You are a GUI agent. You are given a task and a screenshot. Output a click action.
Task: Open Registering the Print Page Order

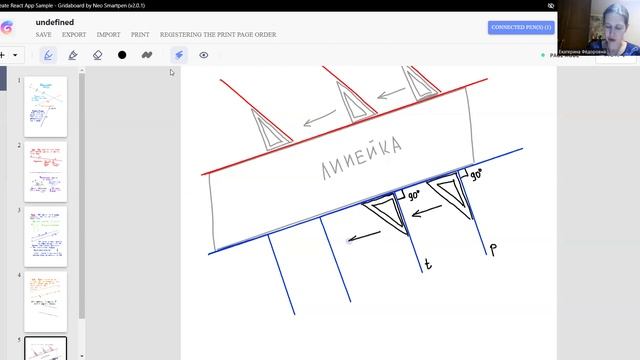coord(218,35)
